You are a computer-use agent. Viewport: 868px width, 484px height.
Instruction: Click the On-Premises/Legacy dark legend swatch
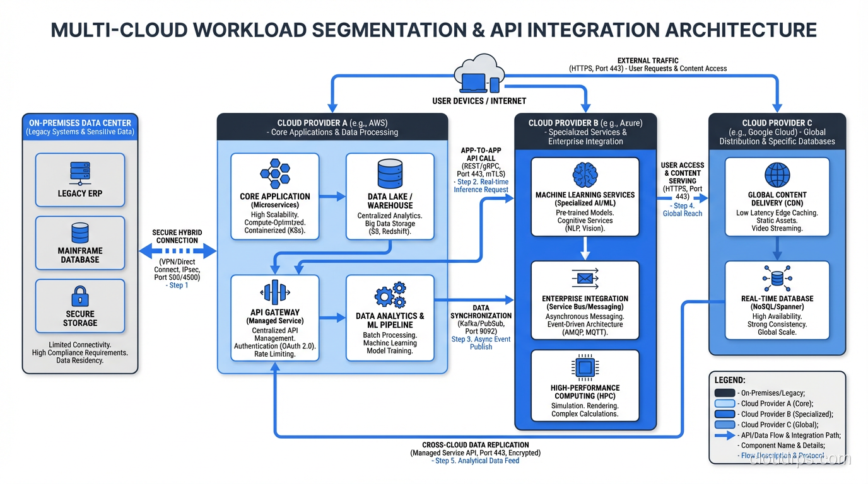pos(725,393)
